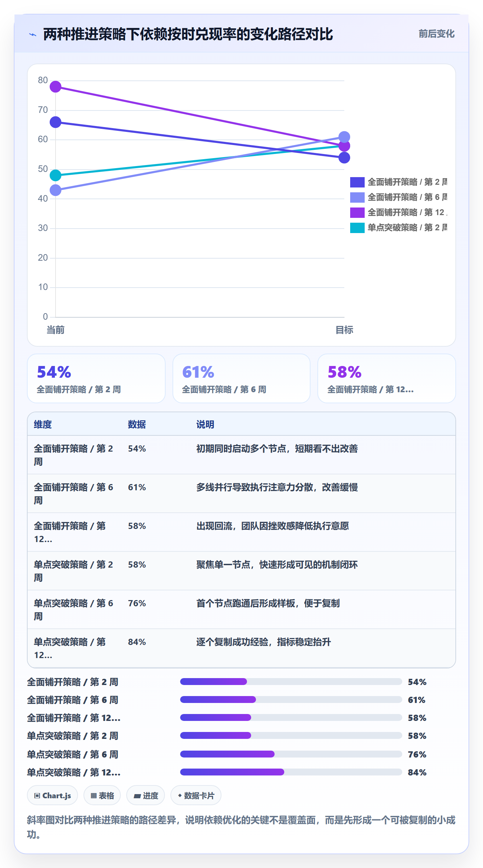Toggle legend swatch for 全面铺开策略 / 第 2 周
The width and height of the screenshot is (483, 868).
357,182
